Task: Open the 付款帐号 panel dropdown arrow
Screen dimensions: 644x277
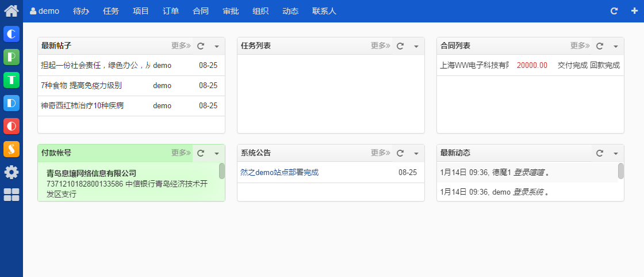Action: [217, 154]
